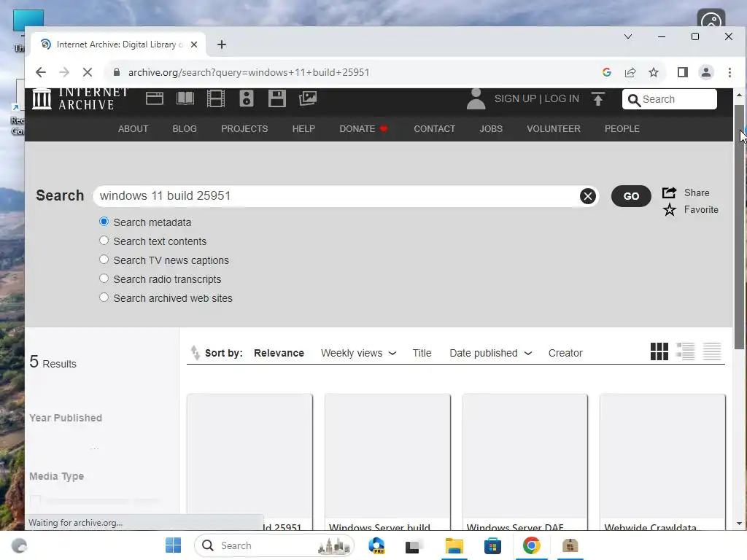Click SIGN UP link

click(515, 98)
